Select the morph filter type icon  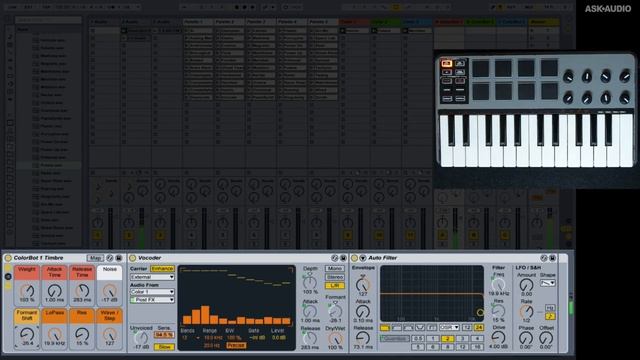(x=432, y=328)
